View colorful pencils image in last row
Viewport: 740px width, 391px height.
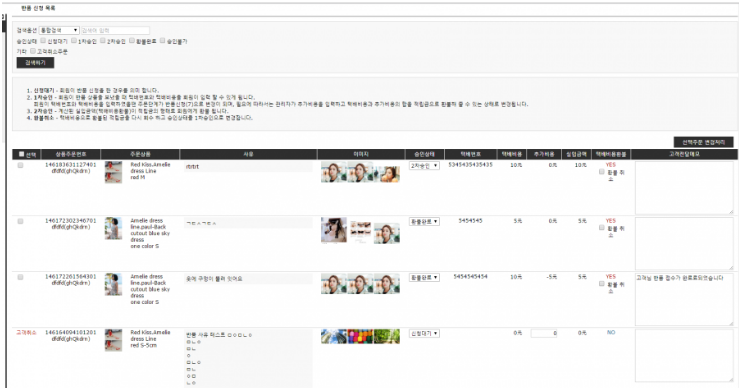pos(361,336)
